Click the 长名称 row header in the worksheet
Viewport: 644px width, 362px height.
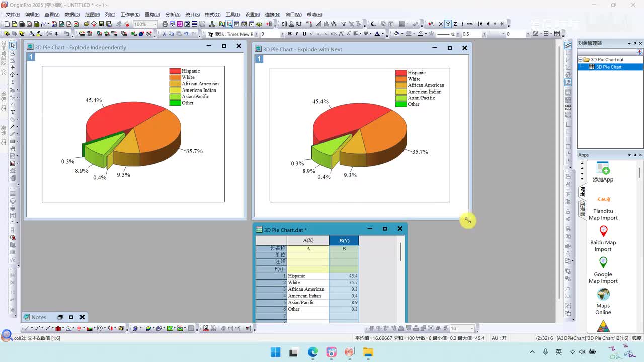(271, 248)
